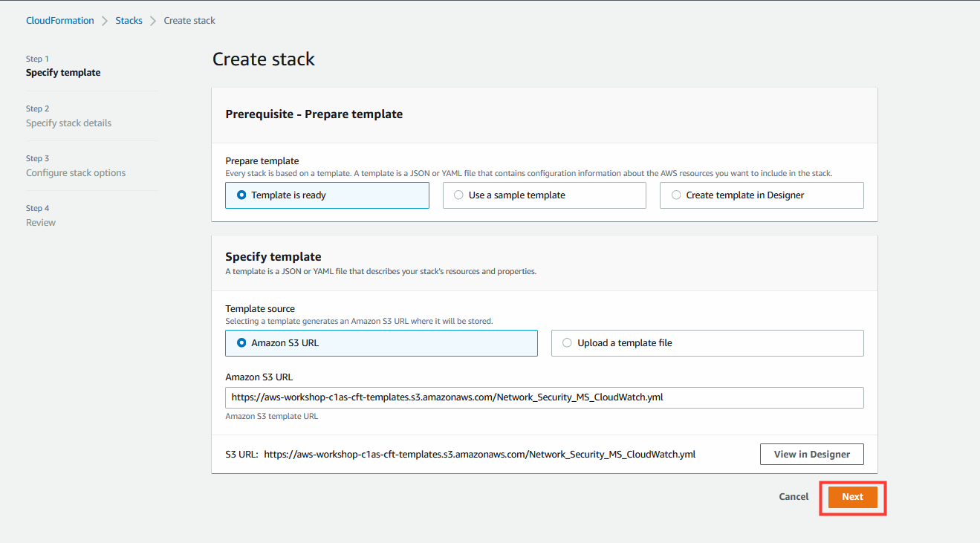Image resolution: width=980 pixels, height=543 pixels.
Task: Click the 'Amazon S3 template URL' hint text
Action: coord(271,417)
